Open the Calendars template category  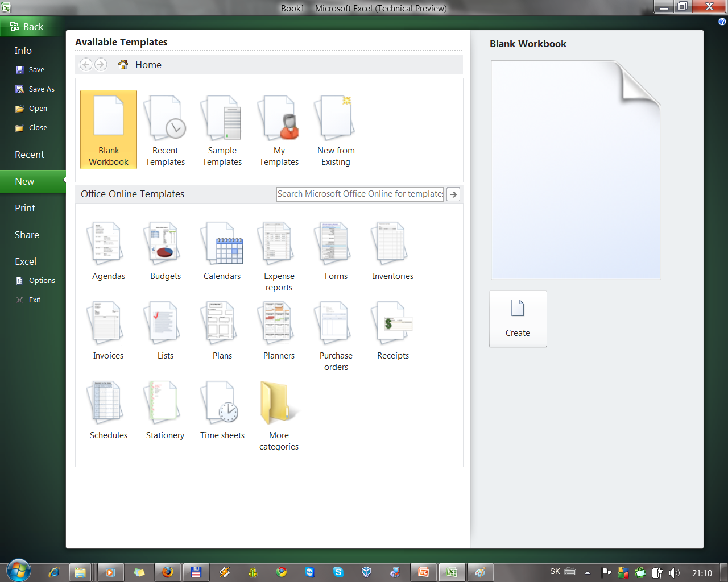pyautogui.click(x=222, y=251)
